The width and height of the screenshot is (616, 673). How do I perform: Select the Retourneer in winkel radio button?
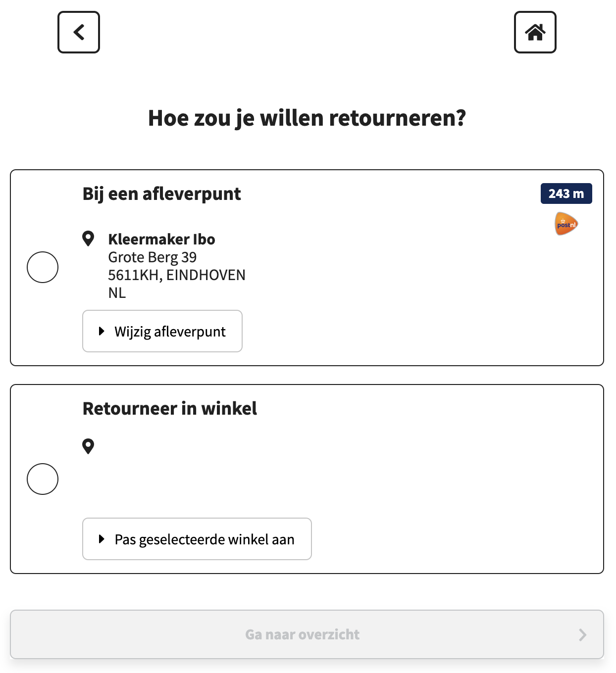pyautogui.click(x=43, y=479)
